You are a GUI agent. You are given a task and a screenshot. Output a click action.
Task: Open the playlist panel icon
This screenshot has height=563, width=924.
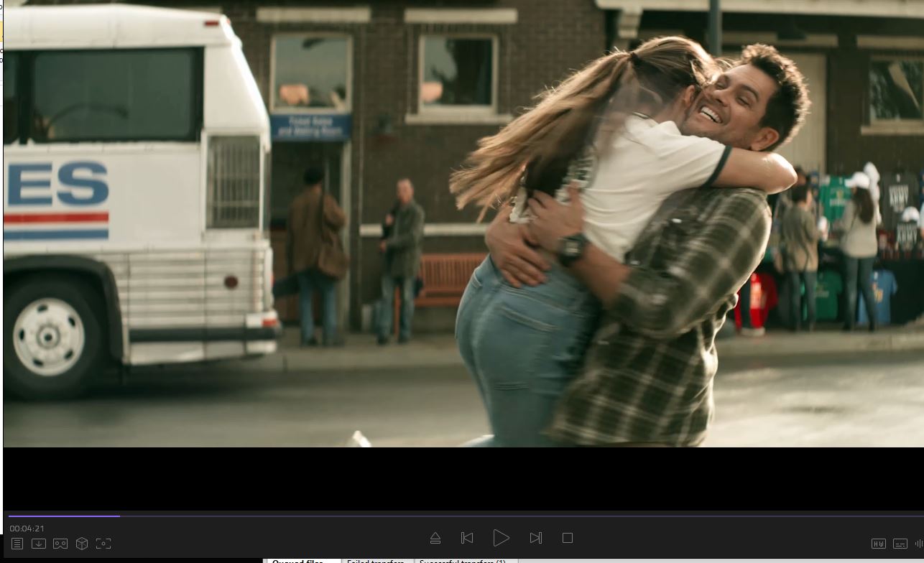click(x=17, y=544)
